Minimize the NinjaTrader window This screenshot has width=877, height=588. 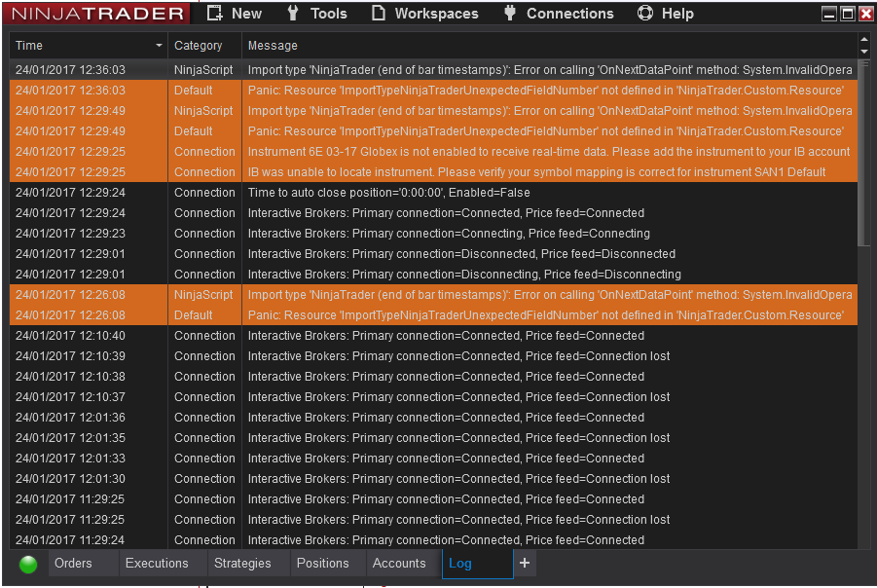829,14
